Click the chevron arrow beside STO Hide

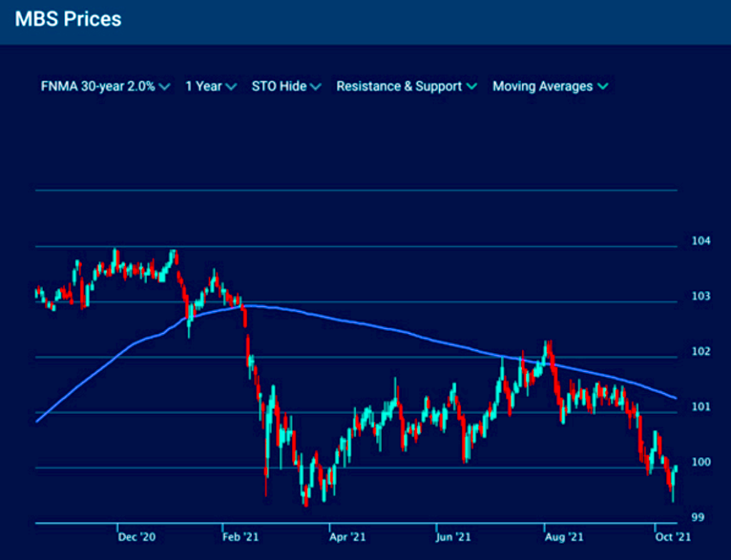pyautogui.click(x=316, y=87)
